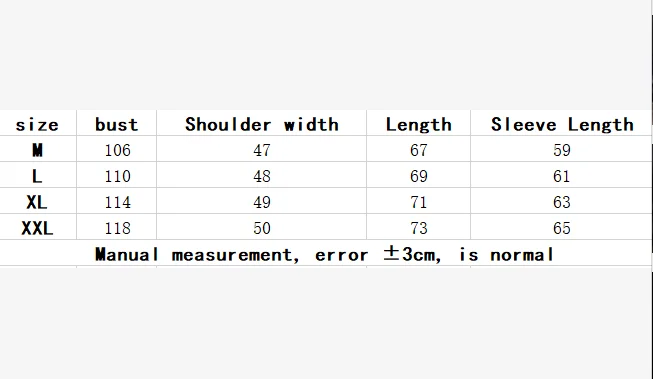This screenshot has height=379, width=653.
Task: Select sleeve length value 59
Action: coord(562,150)
